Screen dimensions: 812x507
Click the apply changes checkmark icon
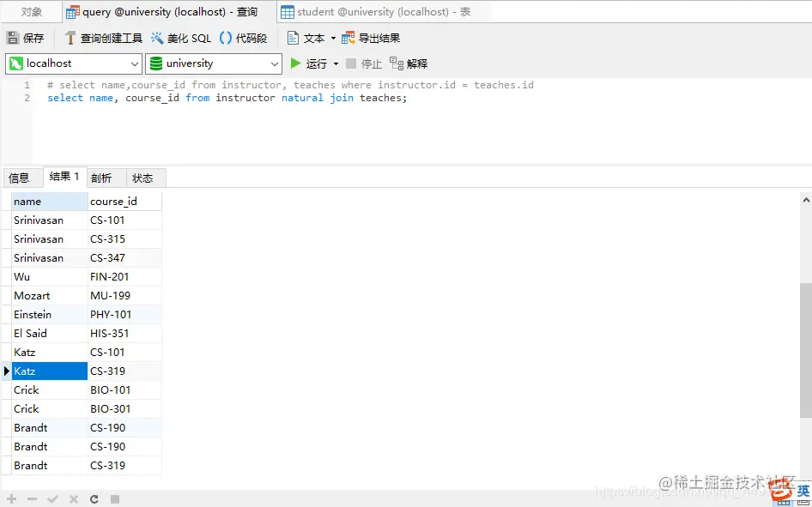point(52,499)
